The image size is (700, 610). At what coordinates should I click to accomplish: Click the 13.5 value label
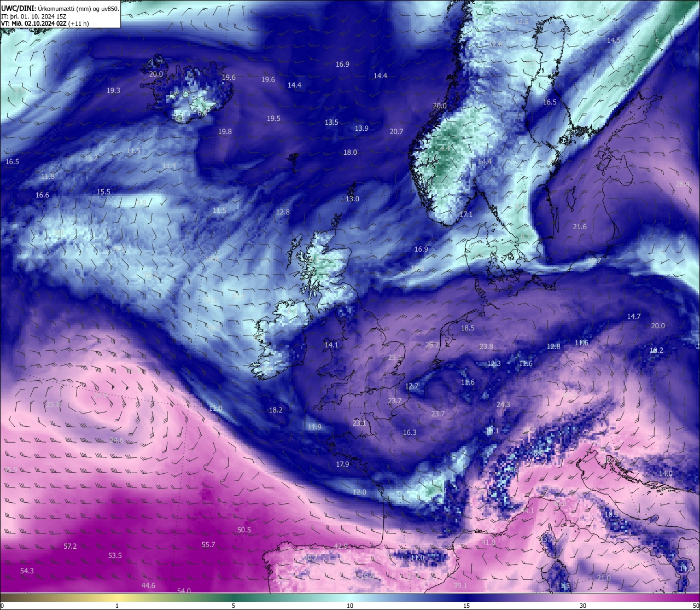pos(331,122)
